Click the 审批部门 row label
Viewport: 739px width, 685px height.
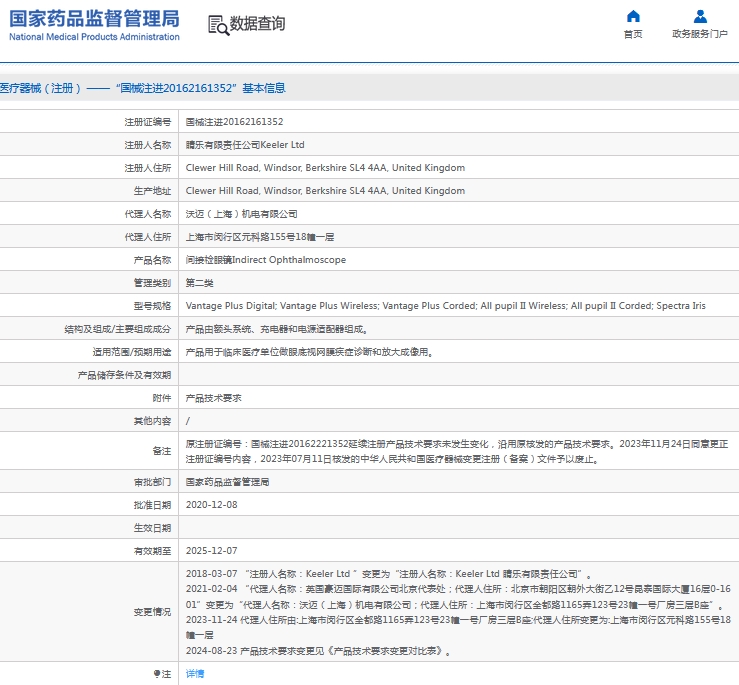tap(152, 482)
